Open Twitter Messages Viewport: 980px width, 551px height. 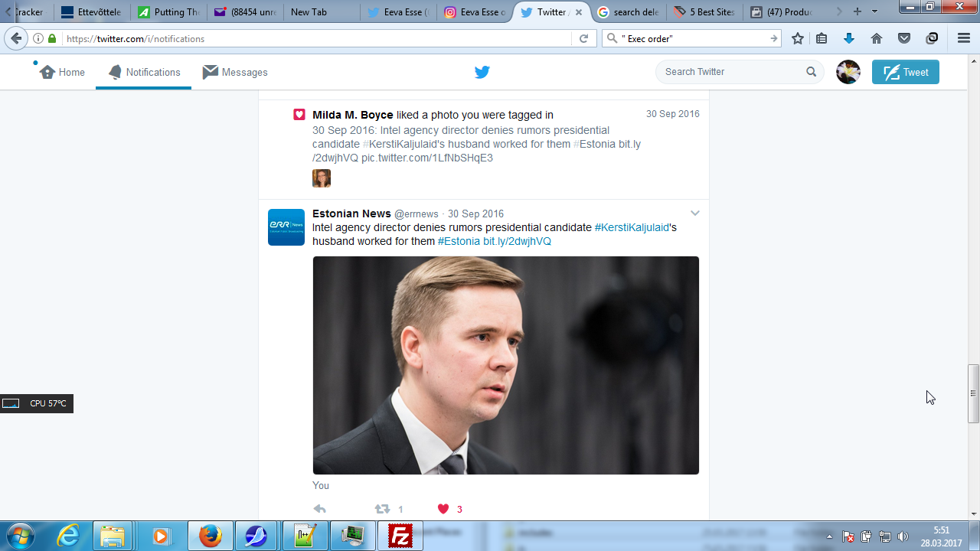coord(235,72)
